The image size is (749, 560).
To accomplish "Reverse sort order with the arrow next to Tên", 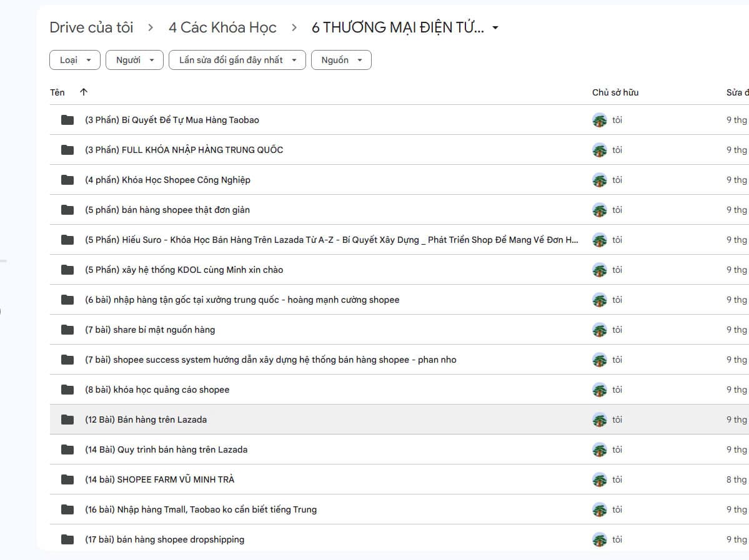I will click(x=84, y=92).
